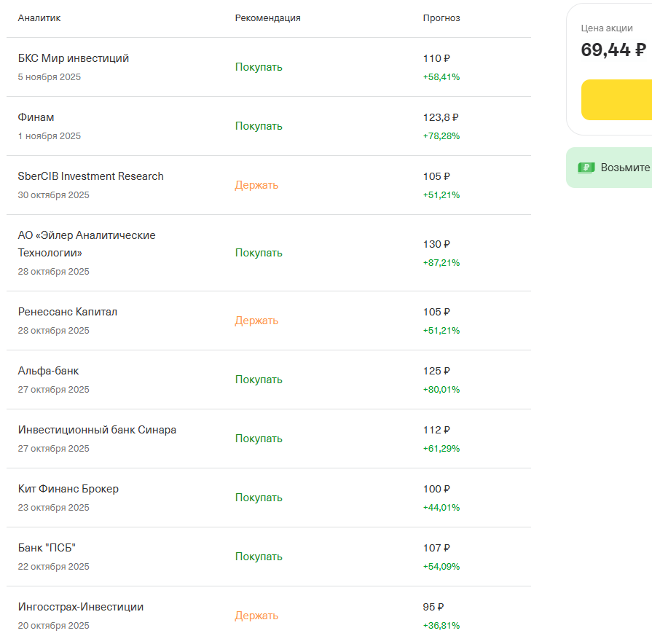Screen dimensions: 652x644
Task: Click the 69,44 ₽ share price
Action: tap(613, 50)
